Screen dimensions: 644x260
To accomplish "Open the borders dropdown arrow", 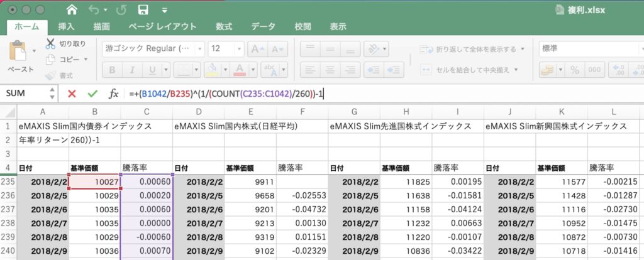I will tap(196, 70).
